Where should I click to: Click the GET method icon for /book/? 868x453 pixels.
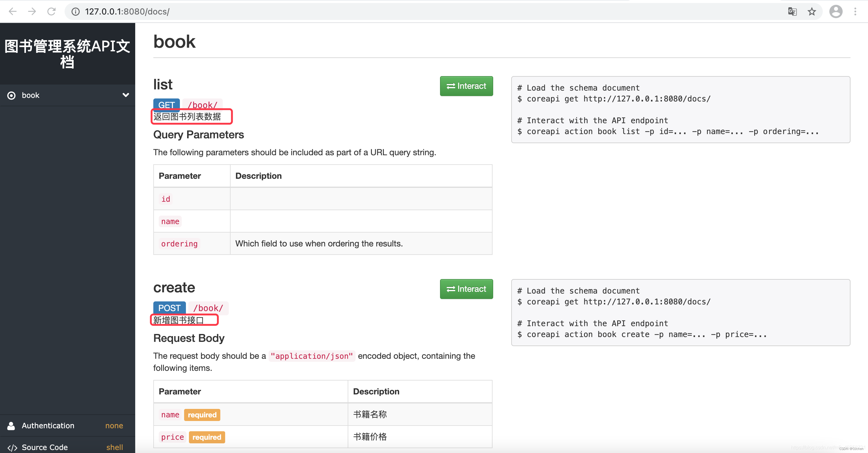pos(167,104)
